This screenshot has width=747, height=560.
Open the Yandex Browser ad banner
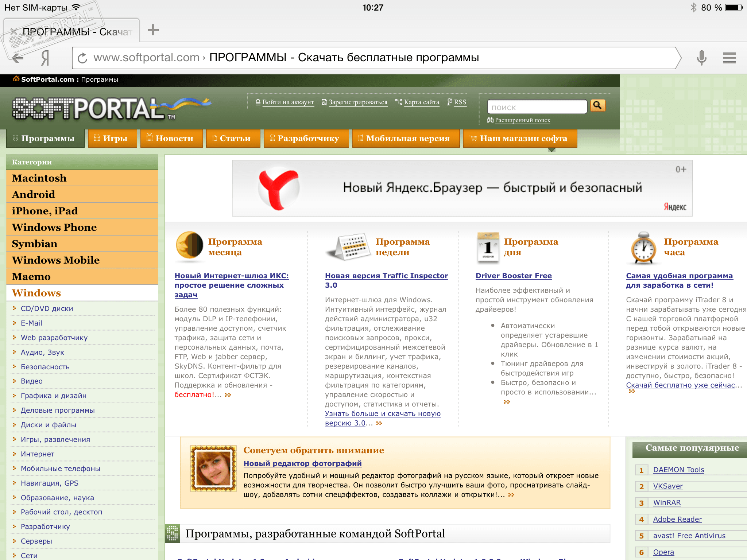pos(462,188)
